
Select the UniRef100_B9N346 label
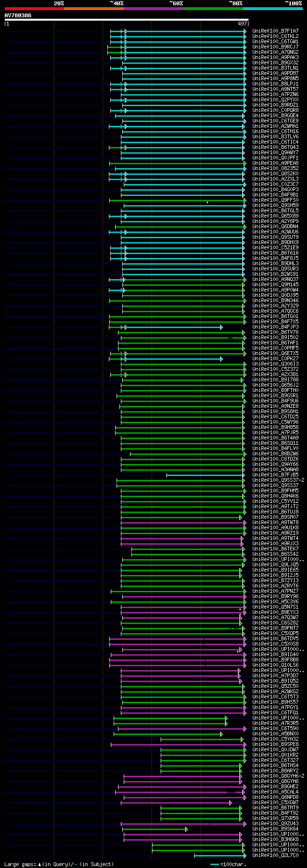point(275,301)
